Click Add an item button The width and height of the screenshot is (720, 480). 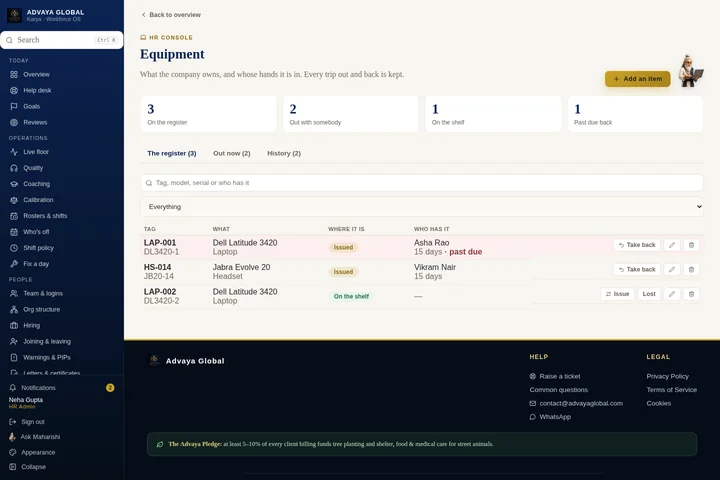[x=637, y=79]
